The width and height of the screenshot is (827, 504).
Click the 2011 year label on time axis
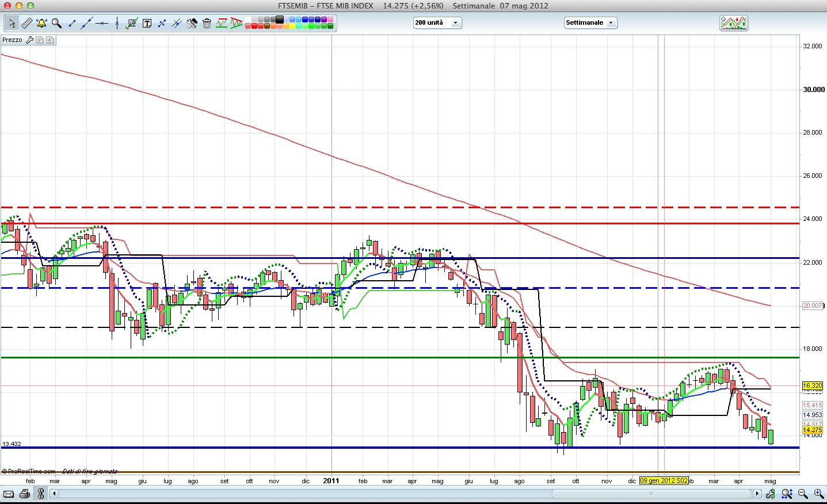click(x=331, y=480)
